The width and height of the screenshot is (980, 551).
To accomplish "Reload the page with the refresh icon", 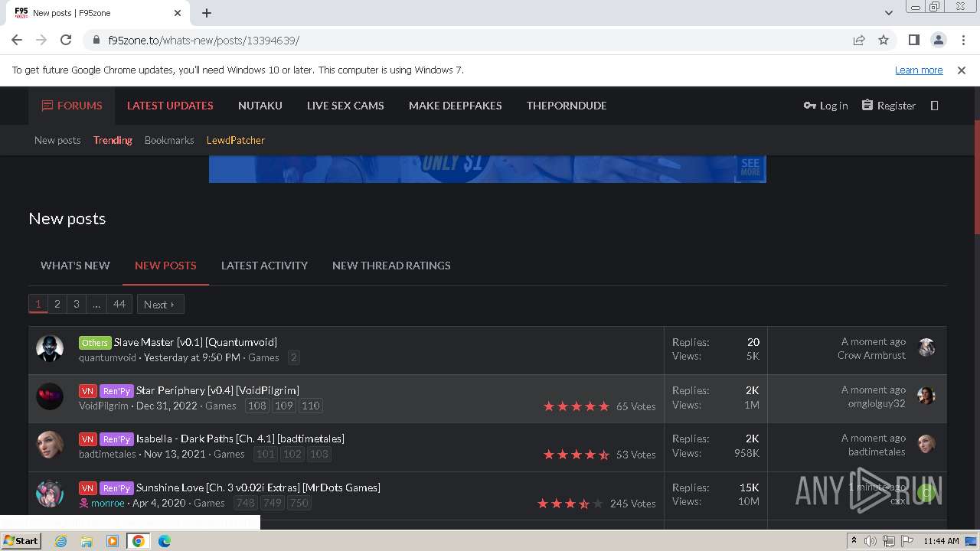I will (66, 40).
